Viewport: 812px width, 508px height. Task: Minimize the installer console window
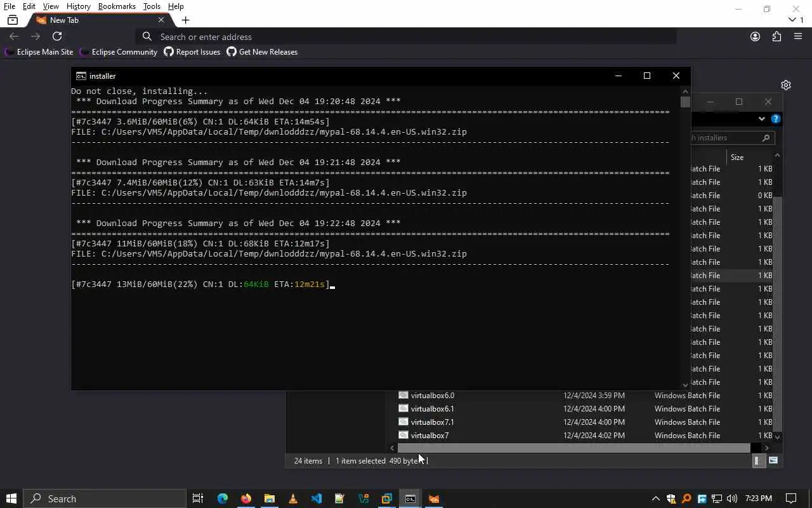click(618, 76)
